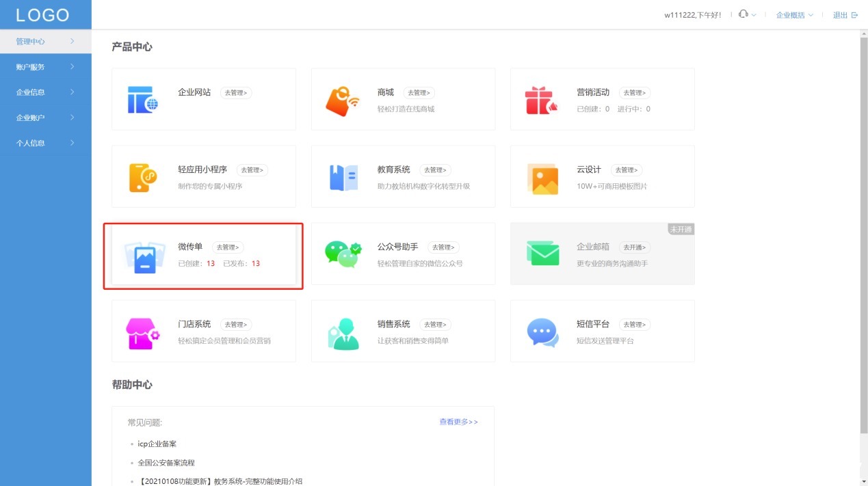Click 去管理 next to 微传单

click(x=227, y=247)
